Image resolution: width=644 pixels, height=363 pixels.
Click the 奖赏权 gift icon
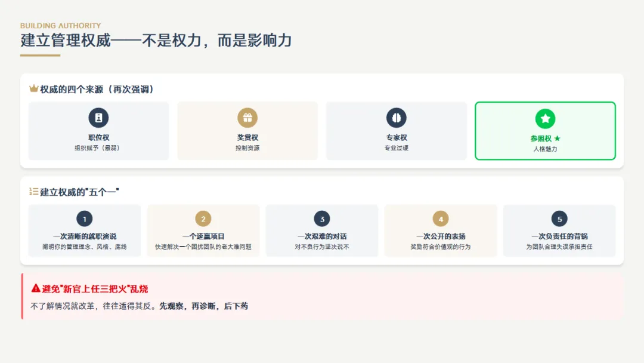pos(247,118)
